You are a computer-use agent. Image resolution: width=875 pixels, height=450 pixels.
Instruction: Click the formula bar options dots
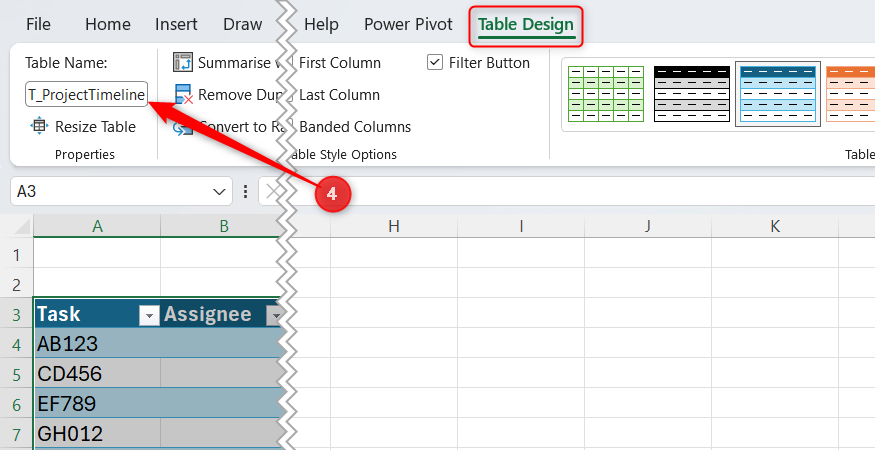point(246,192)
